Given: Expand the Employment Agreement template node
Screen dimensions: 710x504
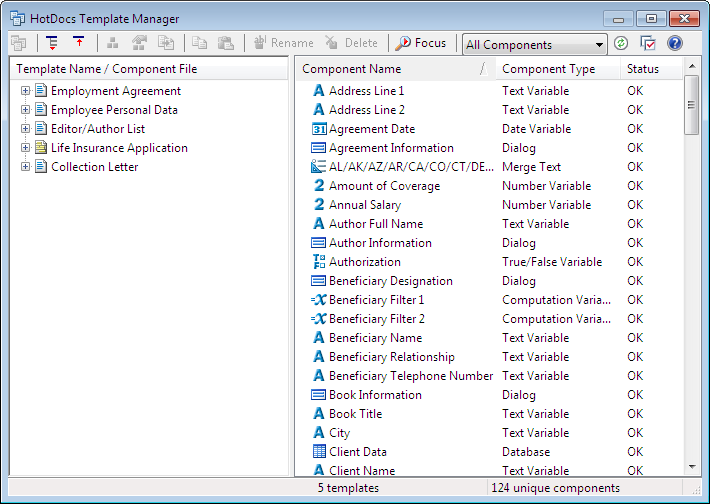Looking at the screenshot, I should pos(25,91).
